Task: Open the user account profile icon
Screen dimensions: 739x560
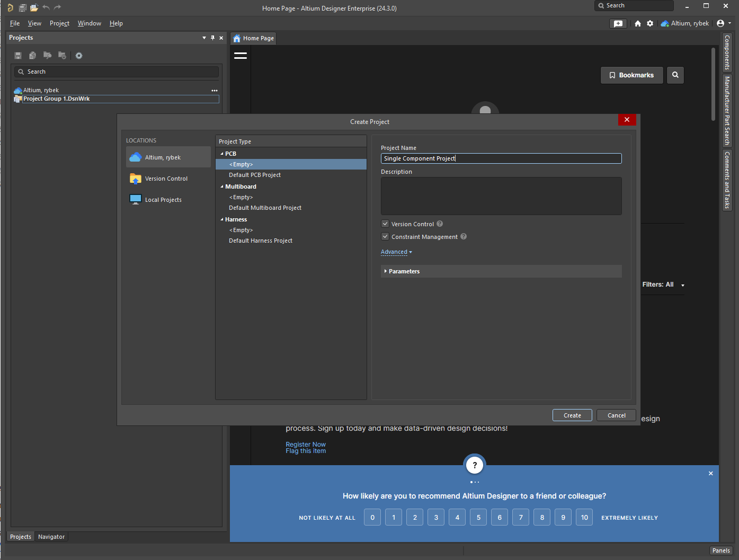Action: tap(720, 23)
